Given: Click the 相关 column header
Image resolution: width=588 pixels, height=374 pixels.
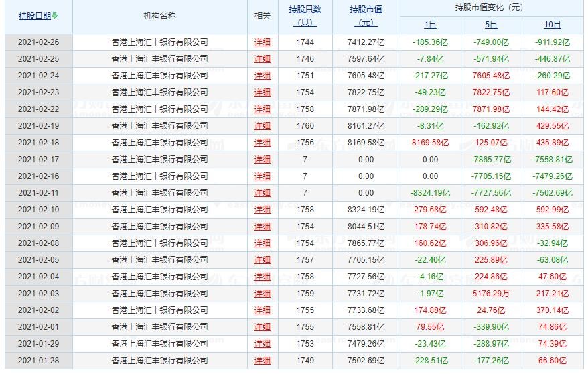Looking at the screenshot, I should click(262, 16).
